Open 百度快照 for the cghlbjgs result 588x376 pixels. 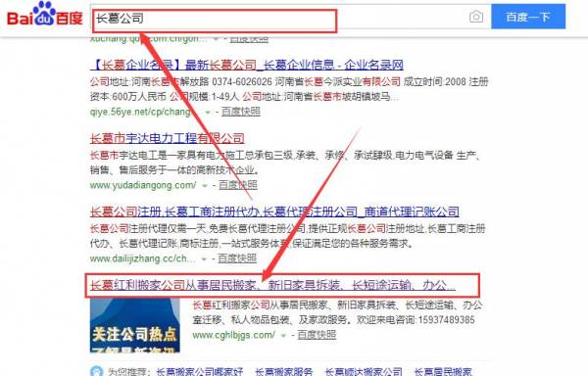pyautogui.click(x=317, y=335)
